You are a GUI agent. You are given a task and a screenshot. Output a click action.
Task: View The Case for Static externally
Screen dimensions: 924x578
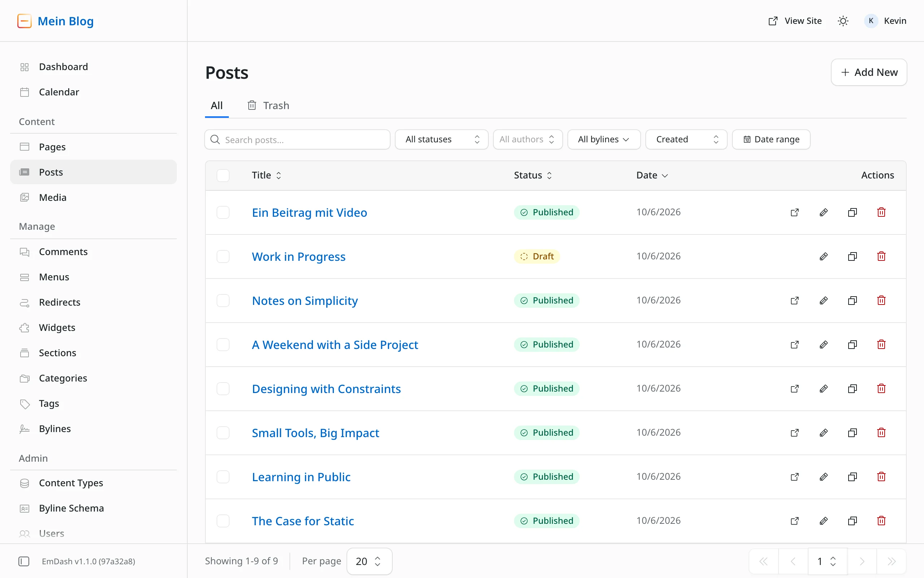tap(794, 521)
